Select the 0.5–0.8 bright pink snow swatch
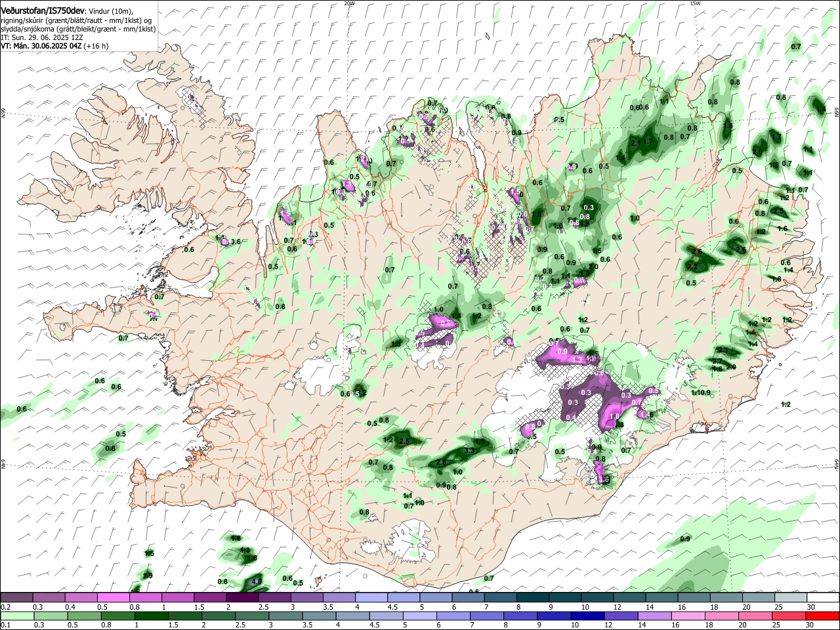This screenshot has height=630, width=840. pos(113,598)
